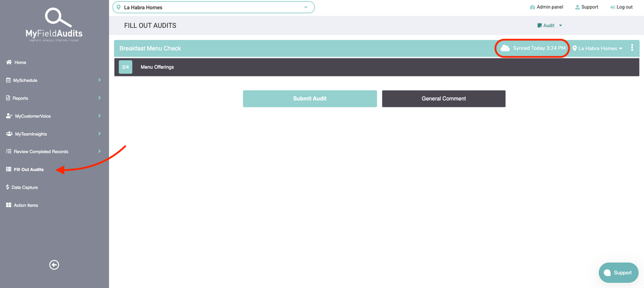
Task: Click the MySchedule calendar icon
Action: coord(8,80)
